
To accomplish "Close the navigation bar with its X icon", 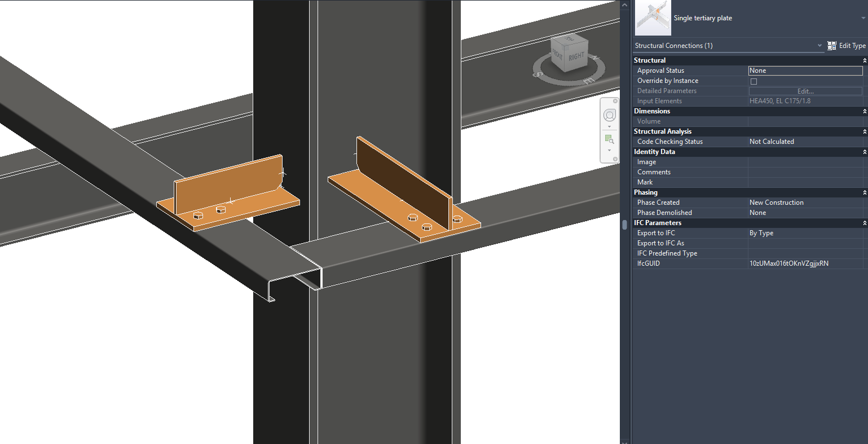I will pos(615,101).
